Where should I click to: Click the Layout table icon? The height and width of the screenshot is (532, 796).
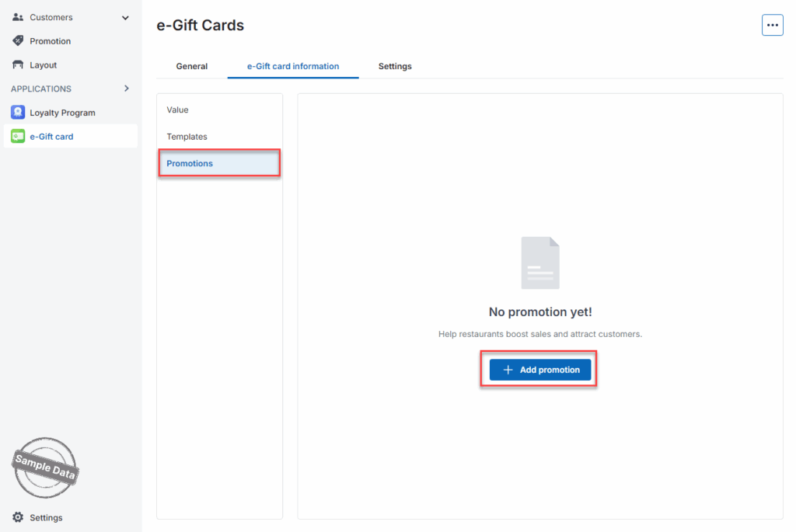click(18, 65)
